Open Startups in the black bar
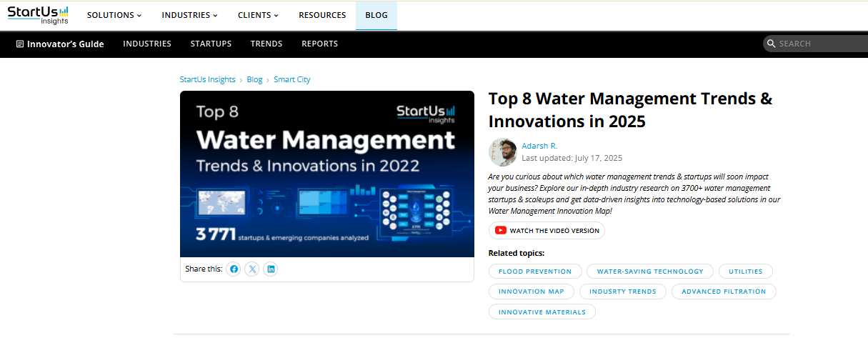 pos(211,44)
